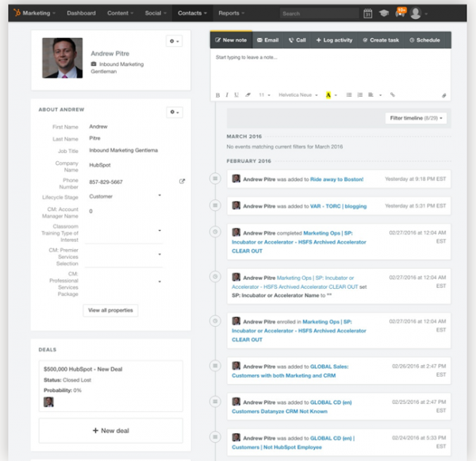Open the notifications icon with 10+ badge
Image resolution: width=476 pixels, height=461 pixels.
400,13
